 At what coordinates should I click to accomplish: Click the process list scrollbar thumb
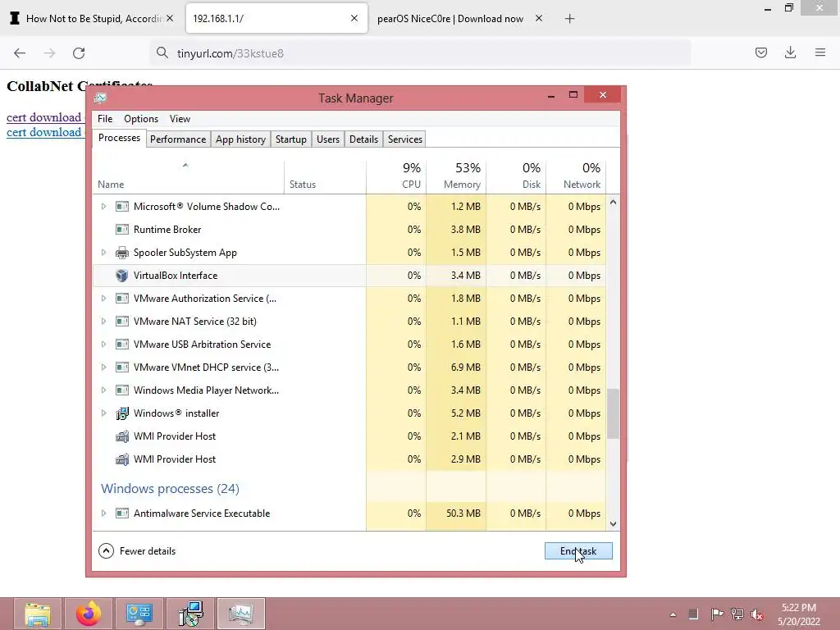614,413
